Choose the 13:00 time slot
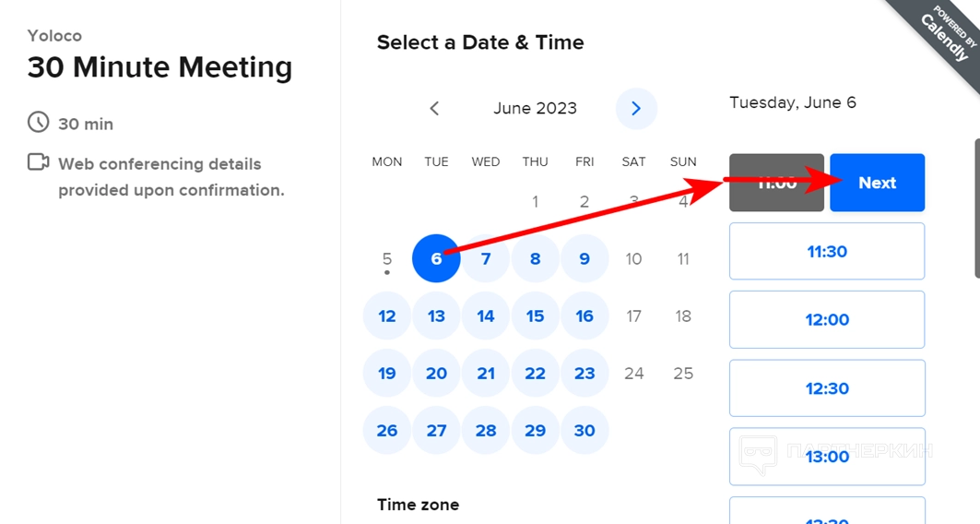The image size is (980, 524). [x=826, y=457]
